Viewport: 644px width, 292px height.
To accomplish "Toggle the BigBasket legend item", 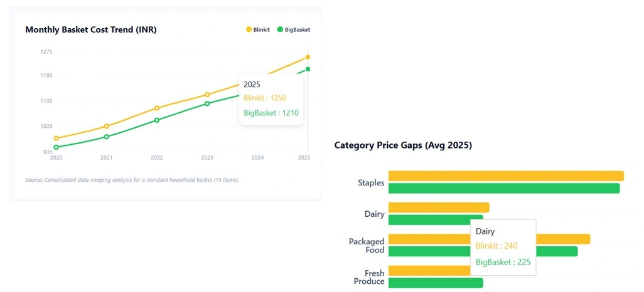I will click(x=293, y=29).
